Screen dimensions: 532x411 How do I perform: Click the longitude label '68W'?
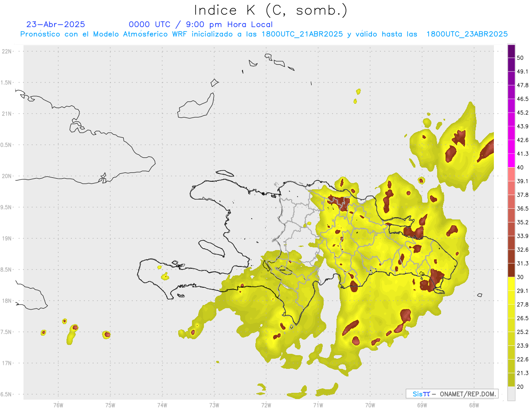(473, 405)
